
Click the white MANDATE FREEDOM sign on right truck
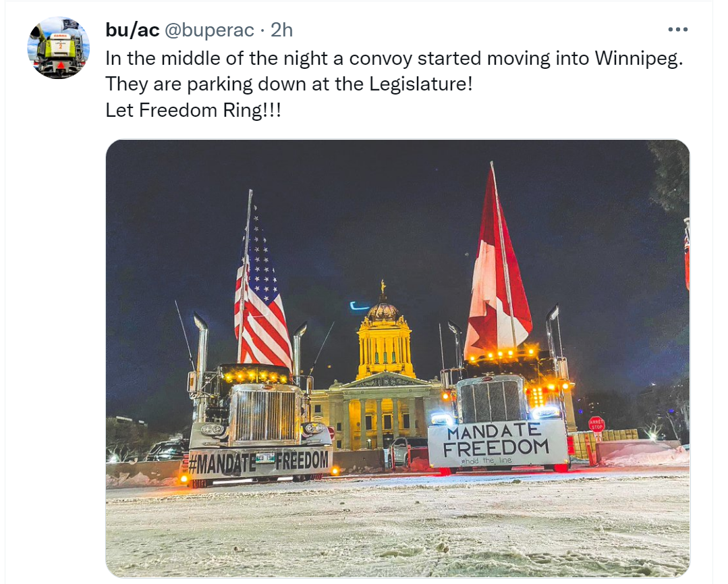(497, 443)
